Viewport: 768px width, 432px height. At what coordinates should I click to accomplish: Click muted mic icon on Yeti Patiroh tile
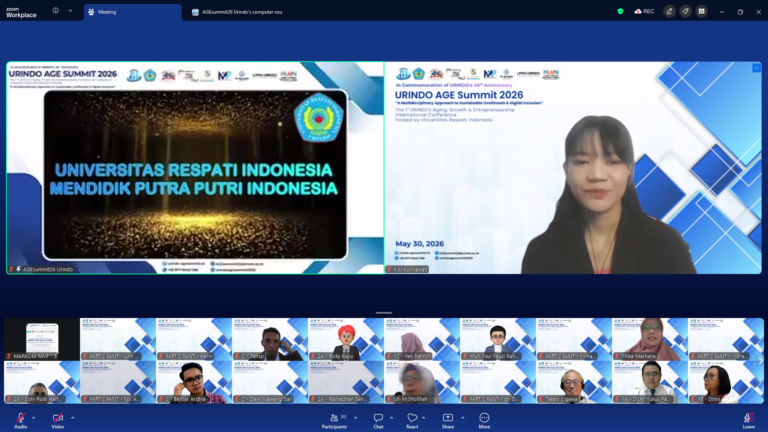[389, 356]
